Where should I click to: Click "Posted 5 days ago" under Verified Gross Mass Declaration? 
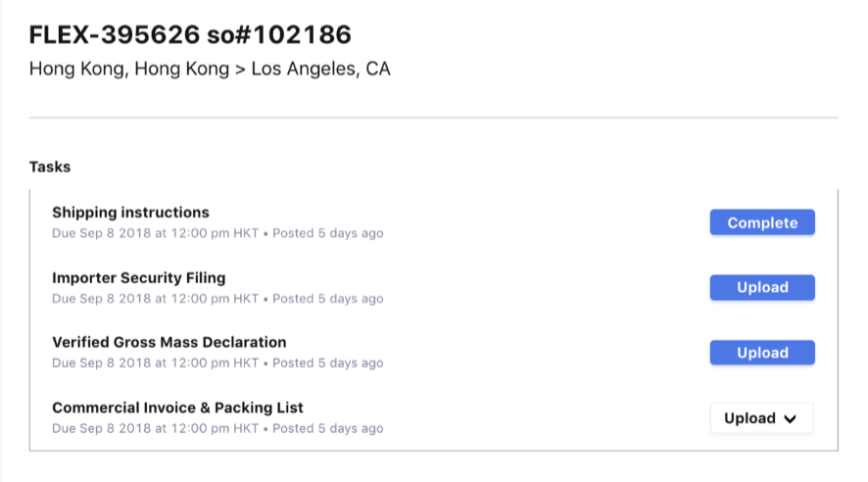(x=327, y=363)
